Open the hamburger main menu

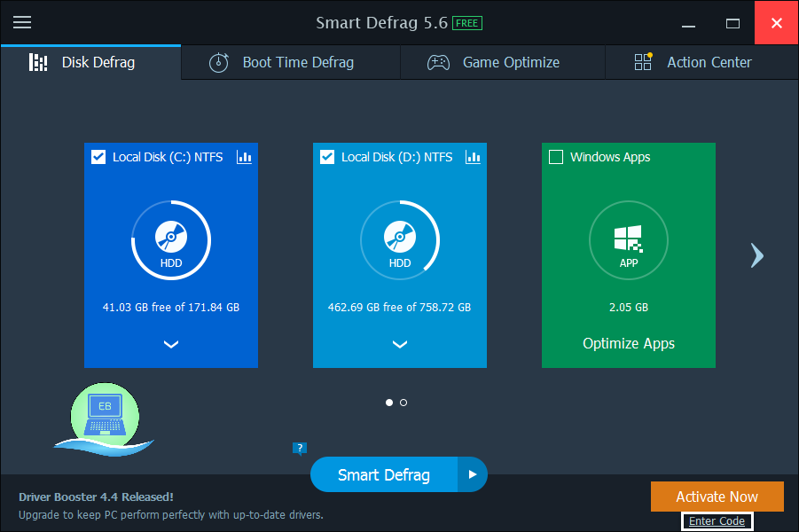point(22,22)
